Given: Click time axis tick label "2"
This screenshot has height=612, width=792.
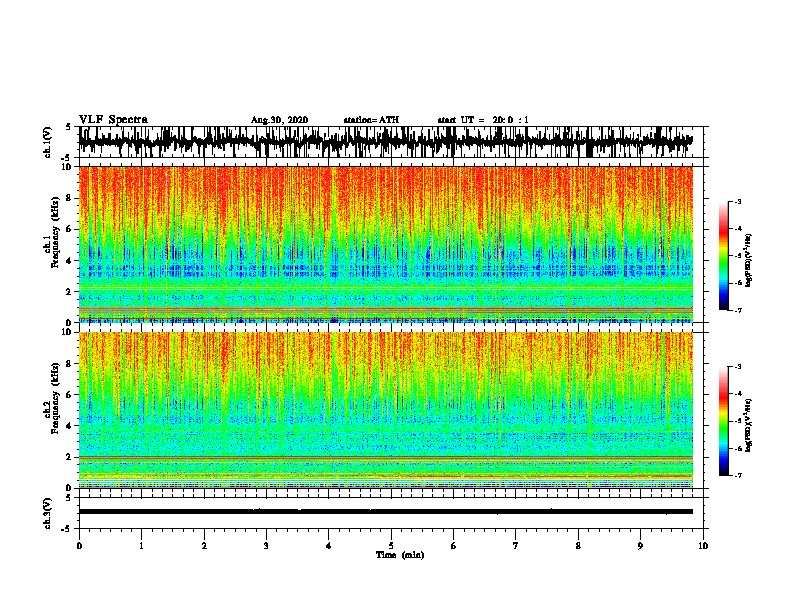Looking at the screenshot, I should coord(204,546).
